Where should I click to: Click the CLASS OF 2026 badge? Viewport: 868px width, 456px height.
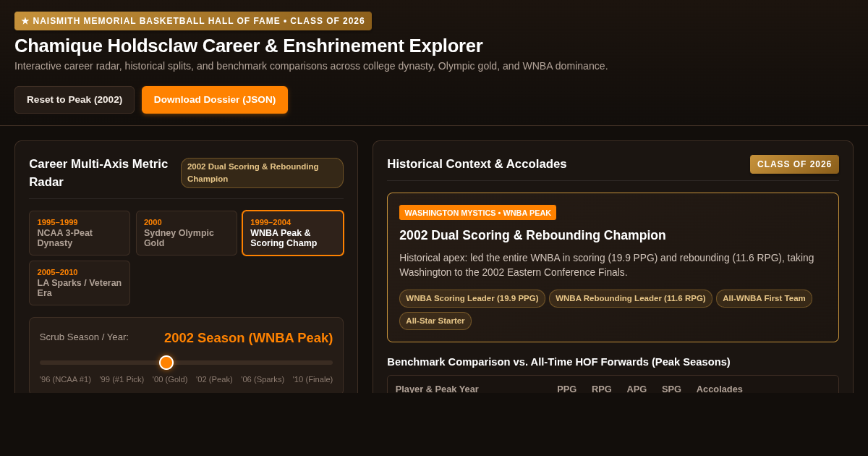click(794, 164)
